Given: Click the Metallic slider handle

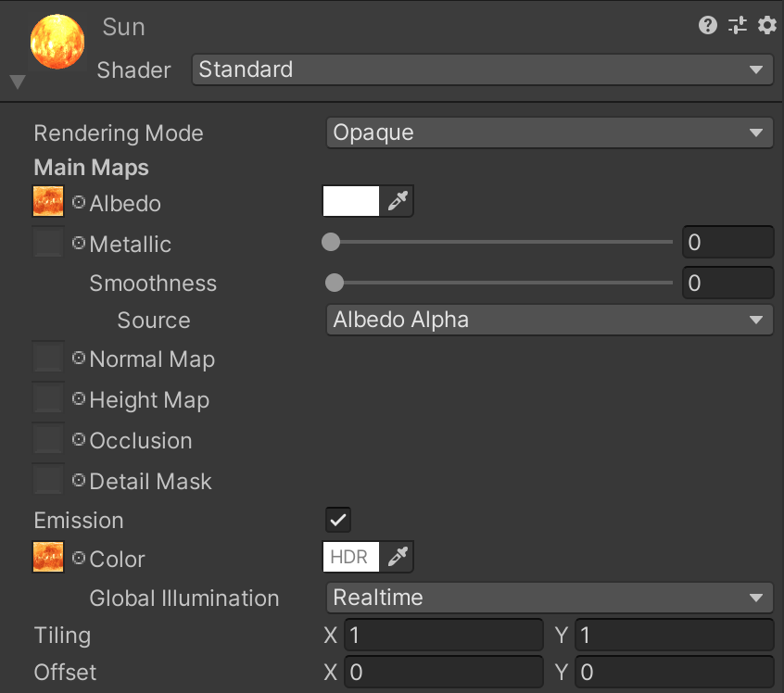Looking at the screenshot, I should (331, 243).
